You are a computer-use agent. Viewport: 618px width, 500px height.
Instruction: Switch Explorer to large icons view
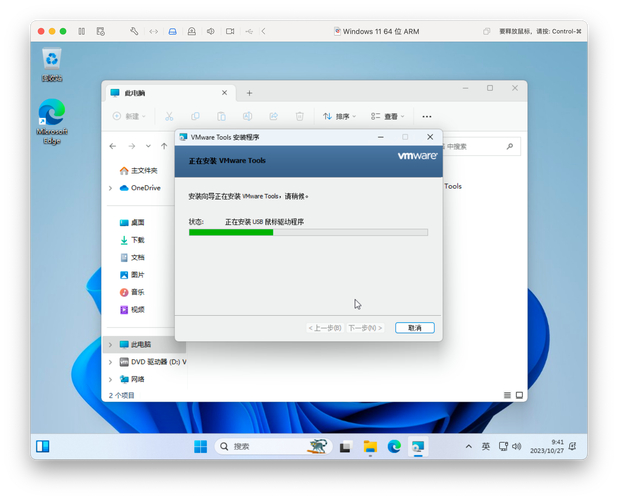519,395
